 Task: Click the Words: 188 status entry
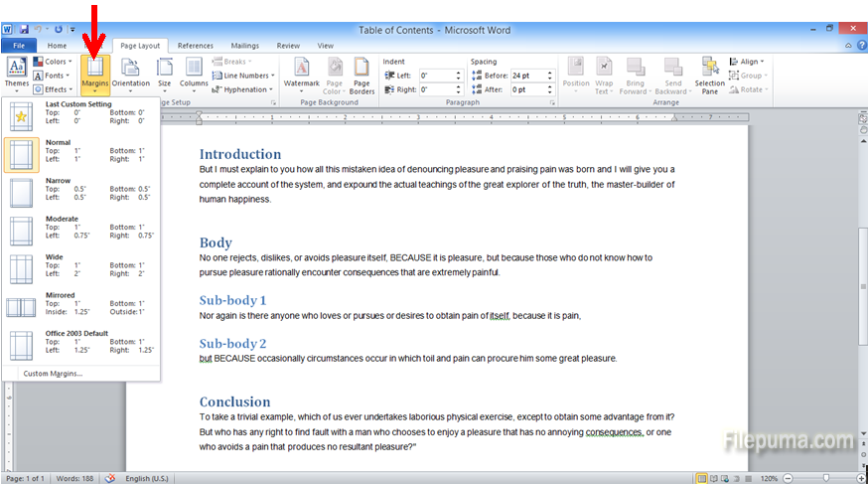pyautogui.click(x=74, y=478)
